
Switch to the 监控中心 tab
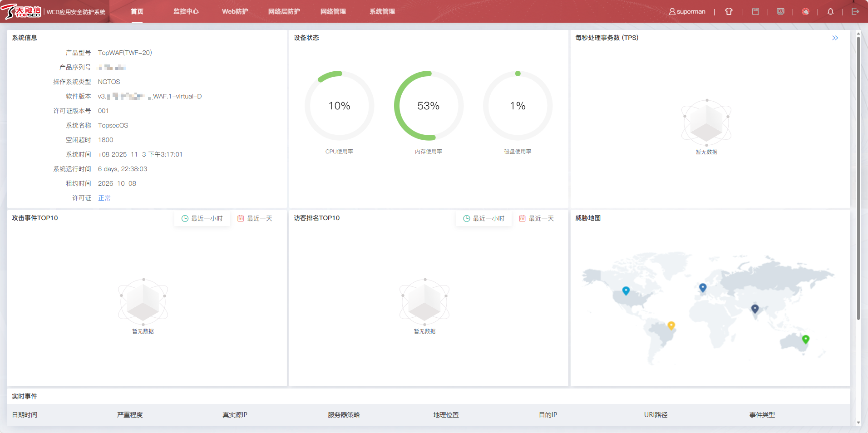coord(185,11)
